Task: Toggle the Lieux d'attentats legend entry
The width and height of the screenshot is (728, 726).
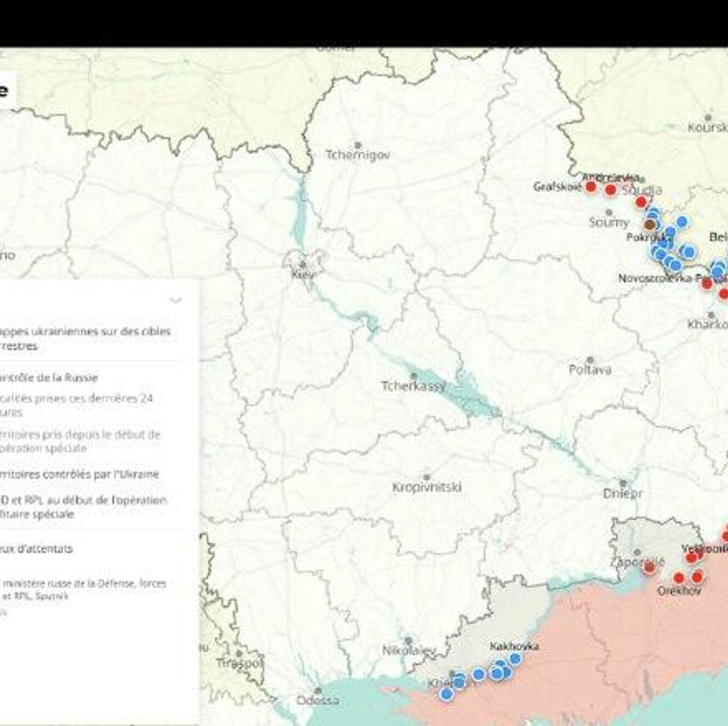Action: point(36,549)
